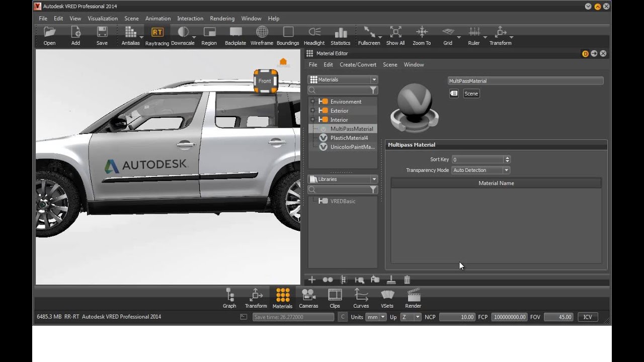
Task: Open the Transparency Mode dropdown
Action: pyautogui.click(x=480, y=170)
